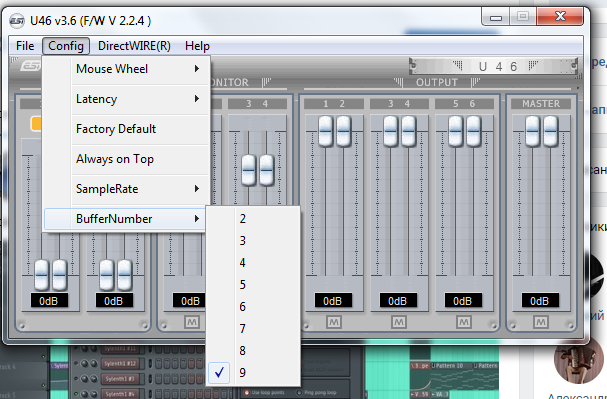Click left fader of Output 1 2
The image size is (607, 399).
click(325, 132)
